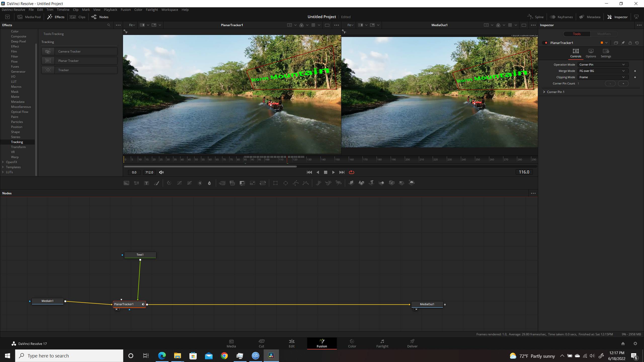Increase Corner Pin Count with plus
This screenshot has width=644, height=362.
coord(623,83)
